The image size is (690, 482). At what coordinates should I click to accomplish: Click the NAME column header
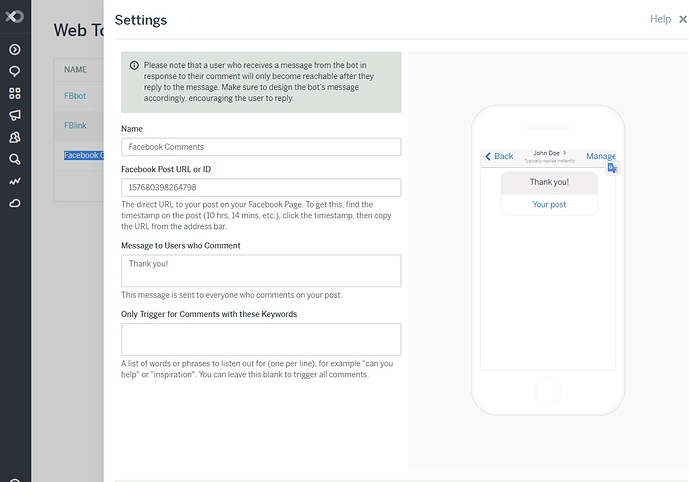(75, 70)
